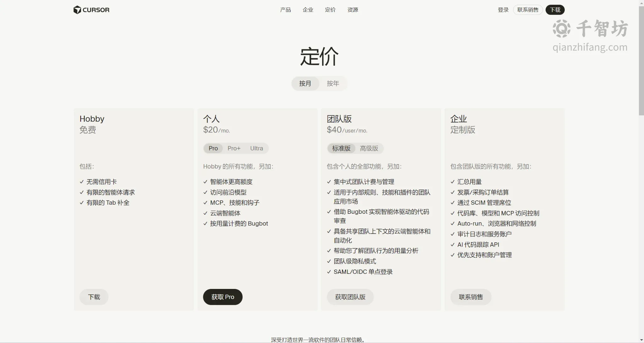This screenshot has width=644, height=343.
Task: Click the black 下载 button in the header
Action: (x=555, y=10)
